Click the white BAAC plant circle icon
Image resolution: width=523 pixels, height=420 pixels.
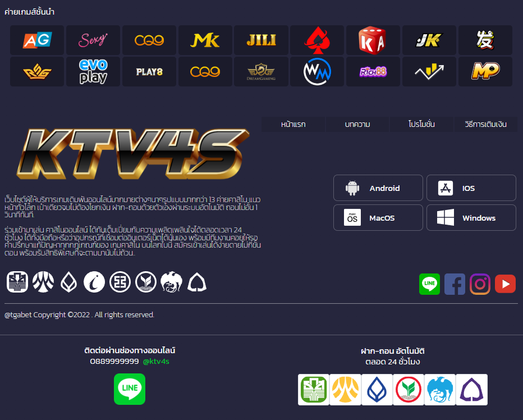[x=146, y=282]
